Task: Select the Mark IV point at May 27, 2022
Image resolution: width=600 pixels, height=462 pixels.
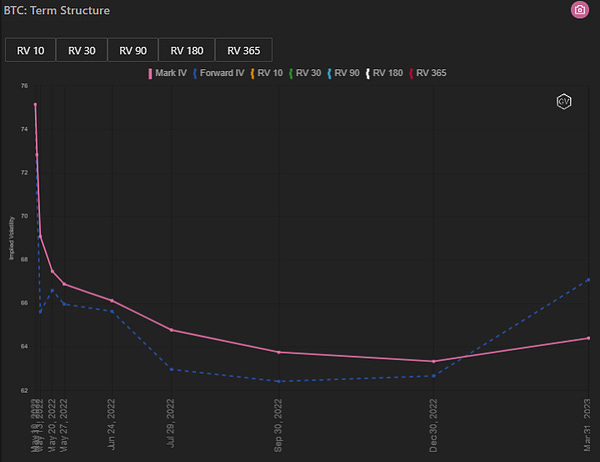Action: [x=64, y=284]
